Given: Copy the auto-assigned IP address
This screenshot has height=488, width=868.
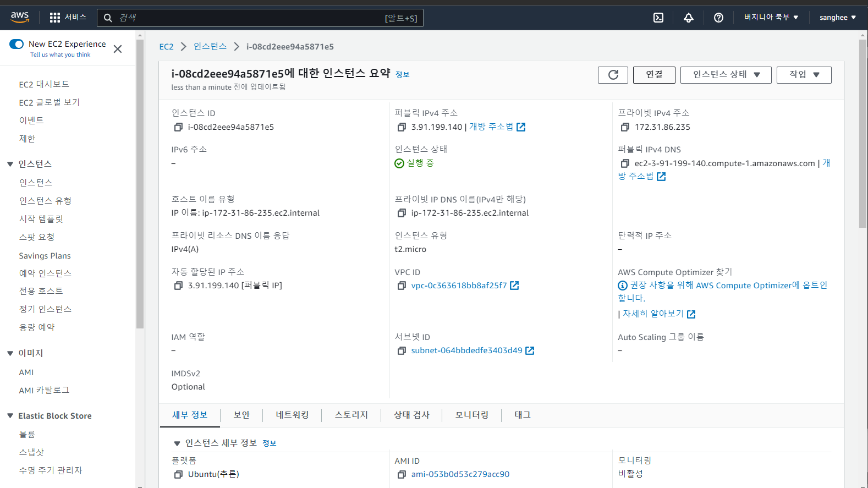Looking at the screenshot, I should (178, 286).
